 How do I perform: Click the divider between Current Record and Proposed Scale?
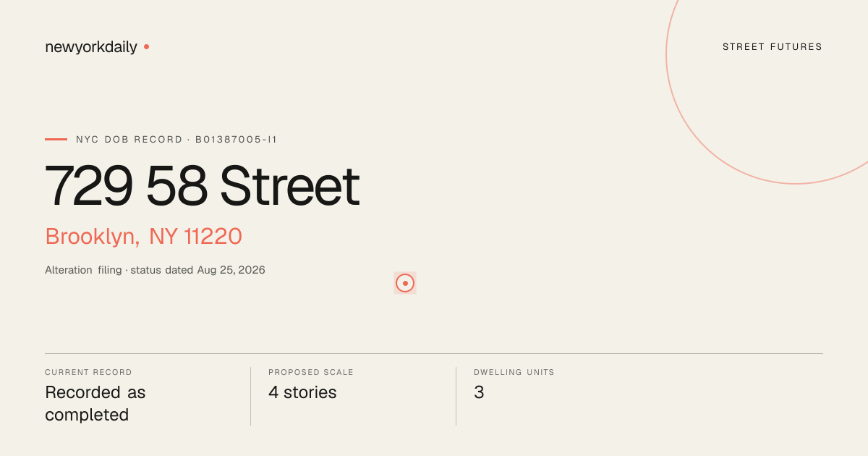point(250,396)
